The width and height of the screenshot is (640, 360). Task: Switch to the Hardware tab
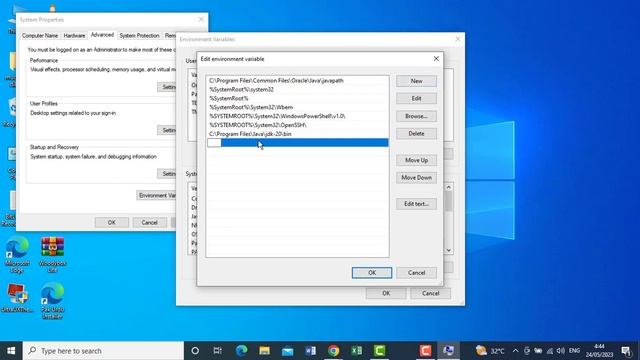pos(74,36)
